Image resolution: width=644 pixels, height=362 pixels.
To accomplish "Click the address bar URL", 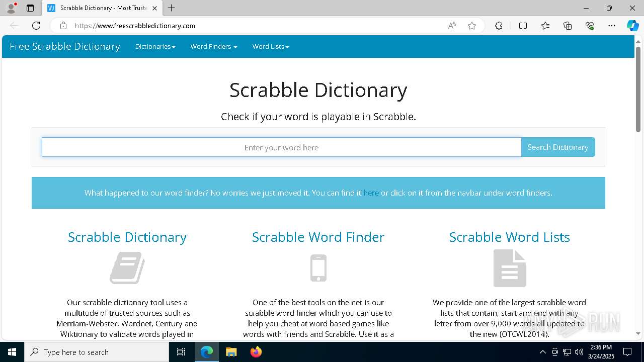I will tap(135, 26).
